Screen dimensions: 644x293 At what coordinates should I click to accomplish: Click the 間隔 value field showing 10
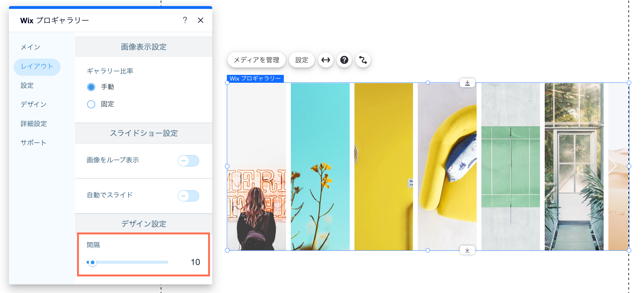click(195, 262)
